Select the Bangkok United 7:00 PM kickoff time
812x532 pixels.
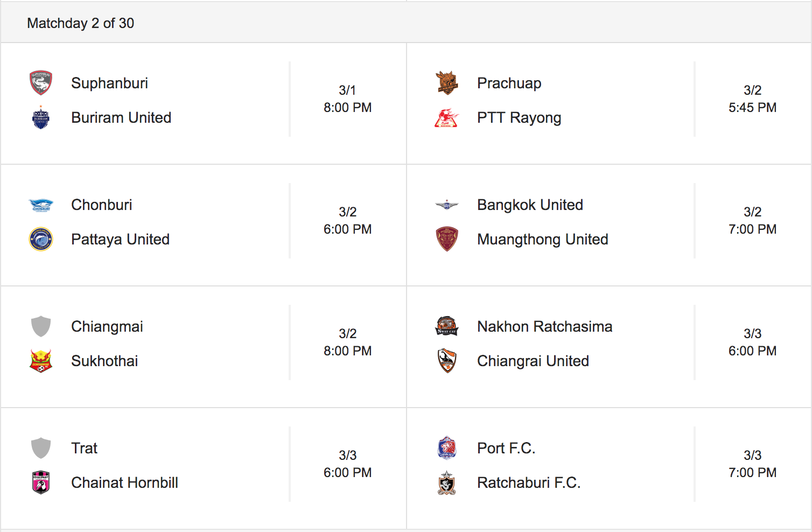click(752, 229)
